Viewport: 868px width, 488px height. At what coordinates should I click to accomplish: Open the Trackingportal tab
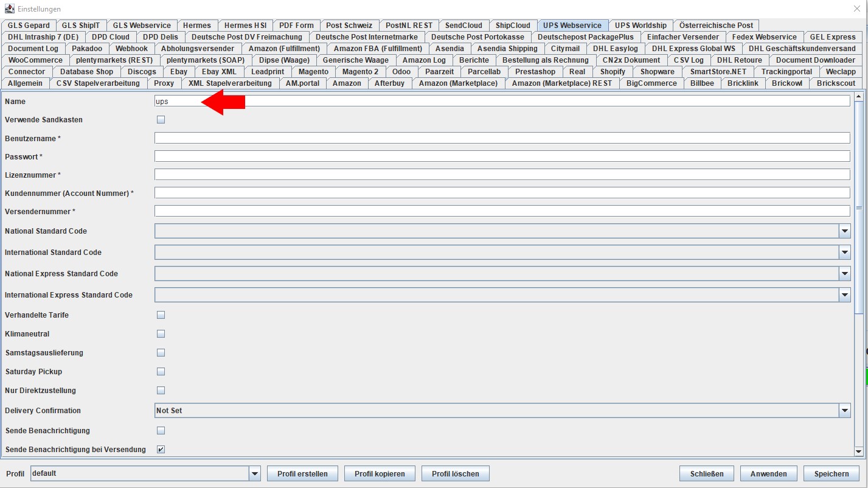786,72
